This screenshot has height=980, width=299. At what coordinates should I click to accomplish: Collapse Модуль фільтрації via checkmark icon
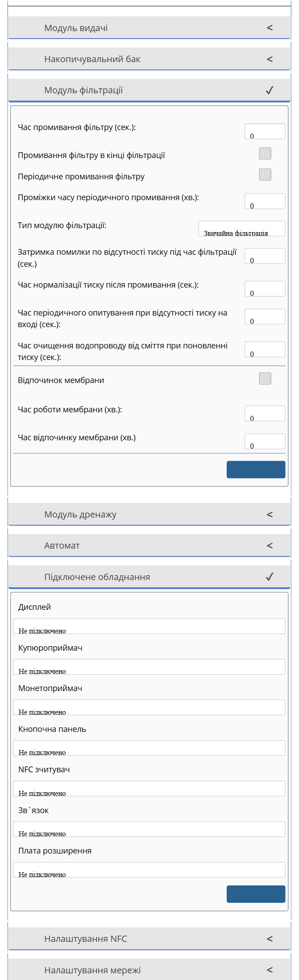(x=269, y=91)
